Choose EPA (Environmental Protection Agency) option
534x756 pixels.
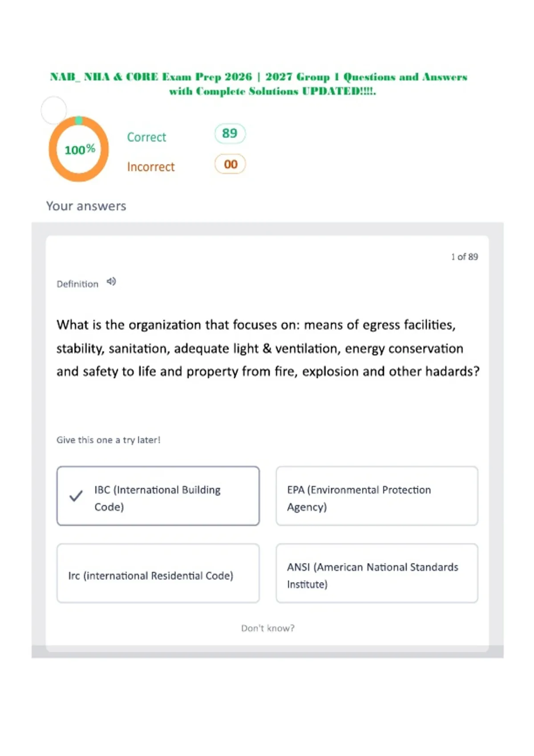(x=377, y=496)
